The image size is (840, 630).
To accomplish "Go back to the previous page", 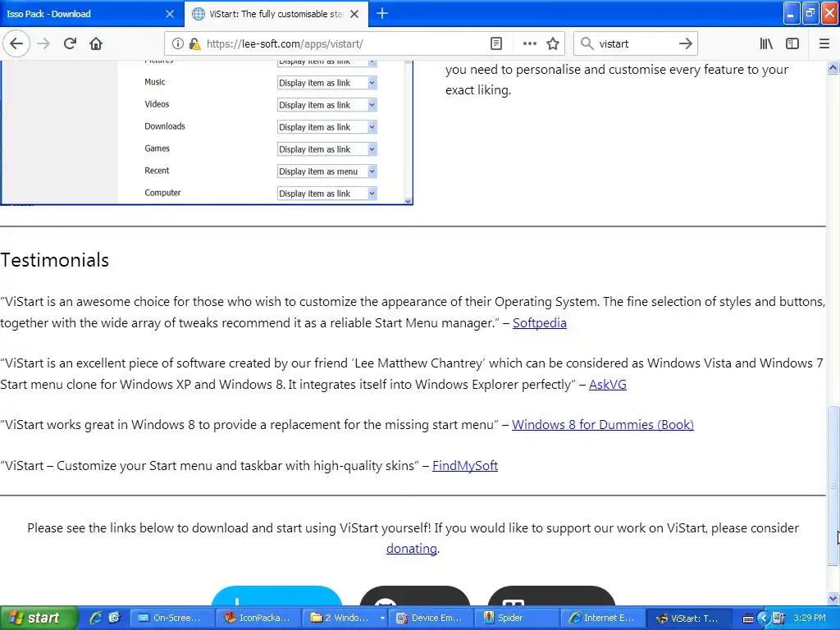I will point(16,44).
